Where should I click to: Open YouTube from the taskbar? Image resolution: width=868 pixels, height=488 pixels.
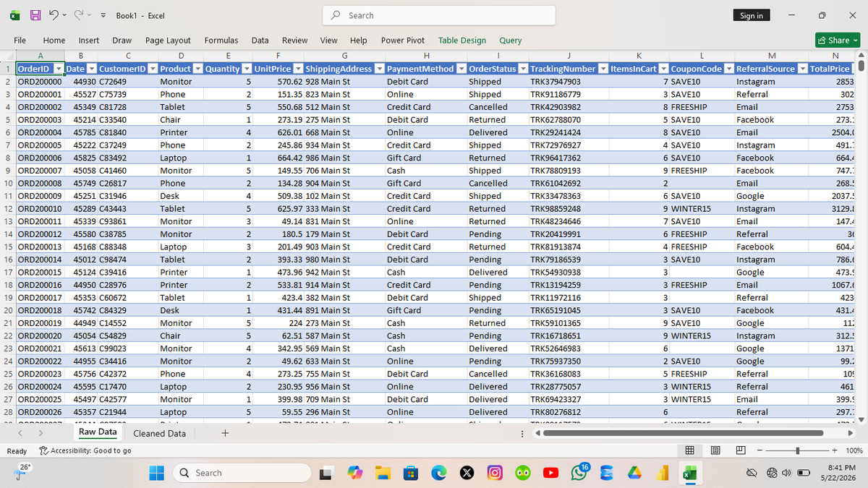(551, 473)
